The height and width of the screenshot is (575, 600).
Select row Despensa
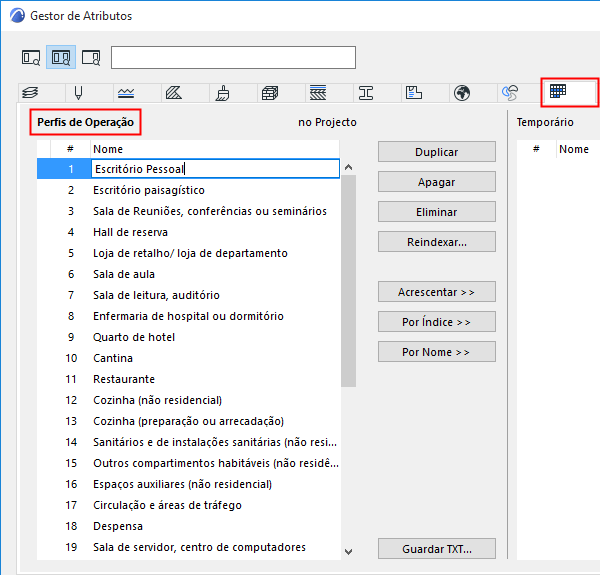coord(188,527)
